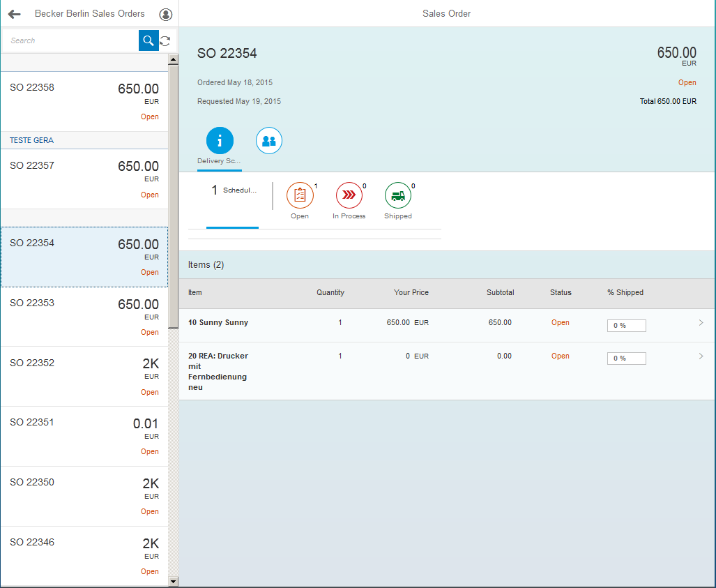Open sales order SO 22357
Viewport: 716px width, 588px height.
coord(84,179)
